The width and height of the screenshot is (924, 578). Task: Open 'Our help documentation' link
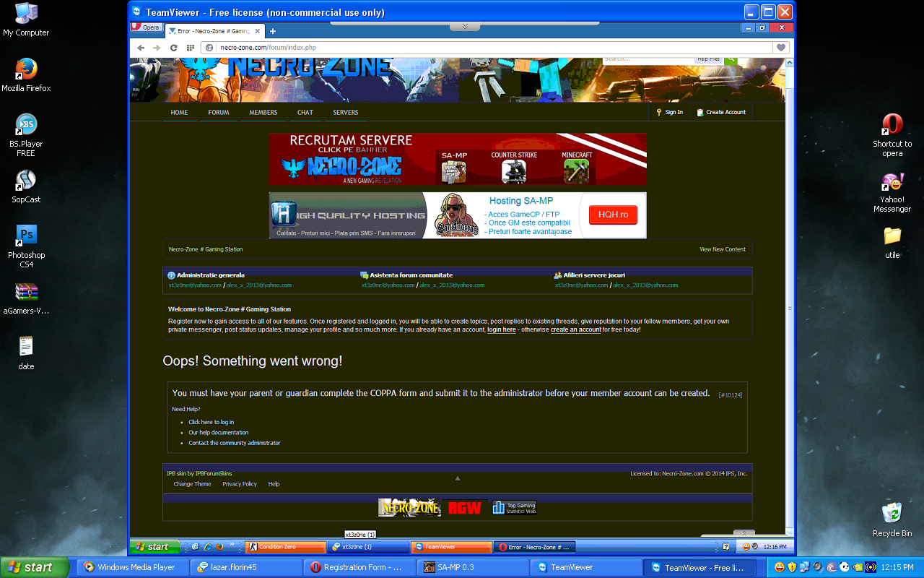[219, 433]
